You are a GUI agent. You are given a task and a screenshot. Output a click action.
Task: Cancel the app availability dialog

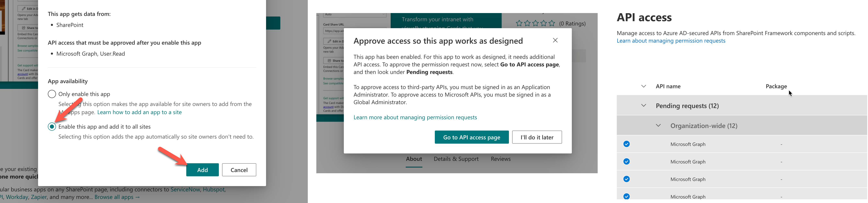click(239, 170)
